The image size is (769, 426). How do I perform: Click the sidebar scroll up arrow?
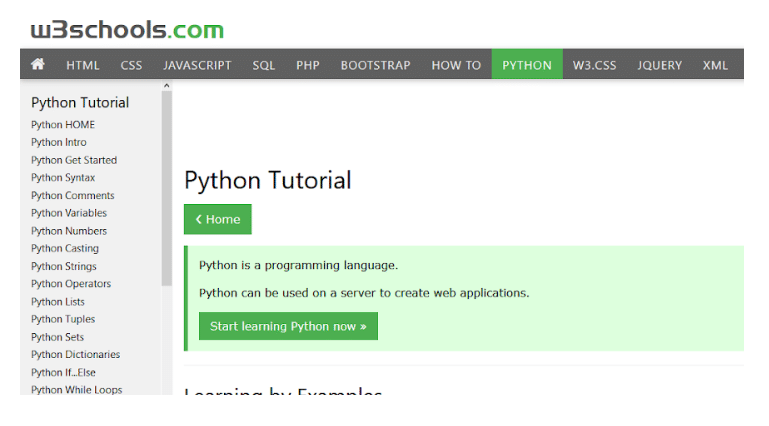pos(167,86)
